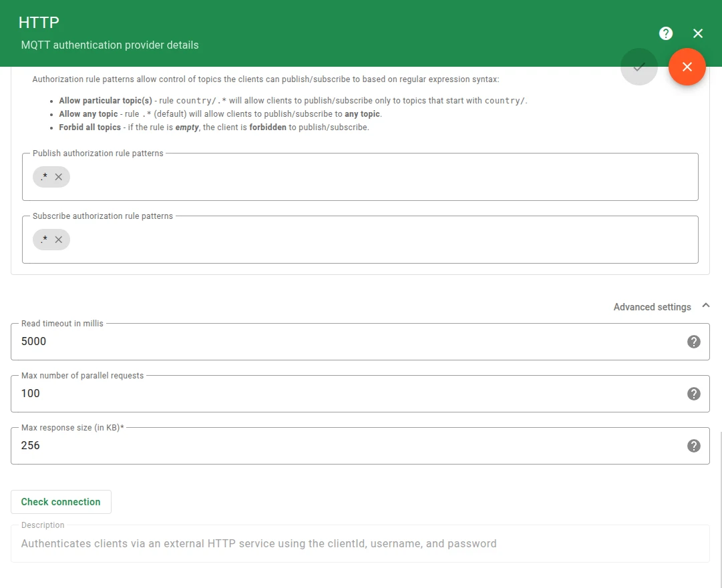This screenshot has width=722, height=588.
Task: Cancel editing with the orange X button
Action: 687,67
